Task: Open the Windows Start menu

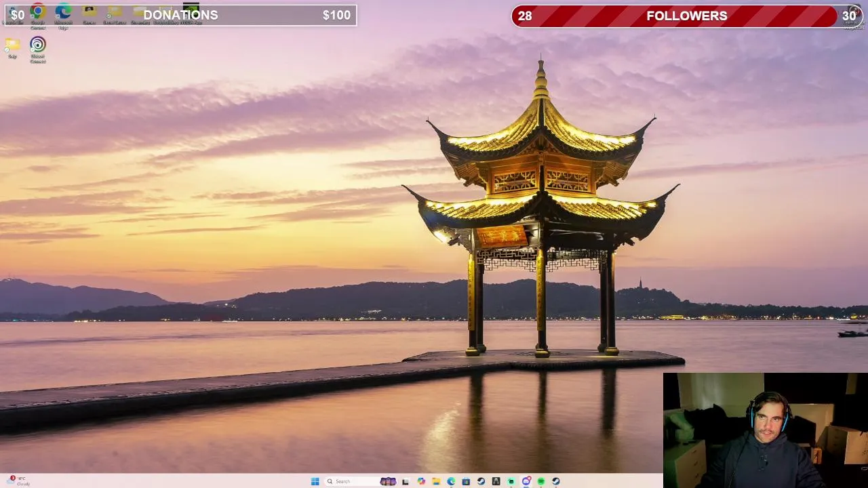Action: (315, 481)
